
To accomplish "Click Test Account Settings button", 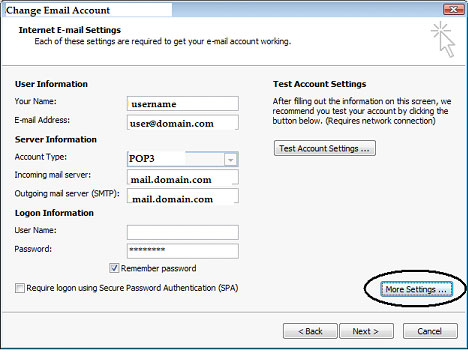I will 325,148.
